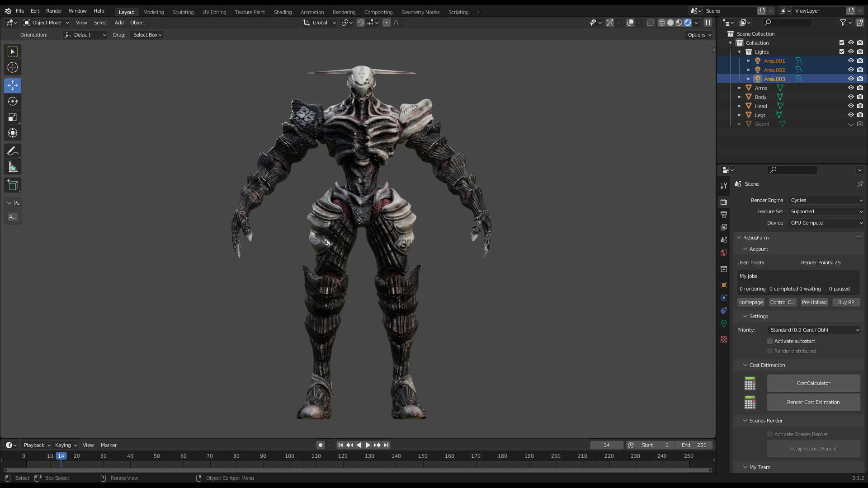Open the Texture properties tab

point(724,339)
